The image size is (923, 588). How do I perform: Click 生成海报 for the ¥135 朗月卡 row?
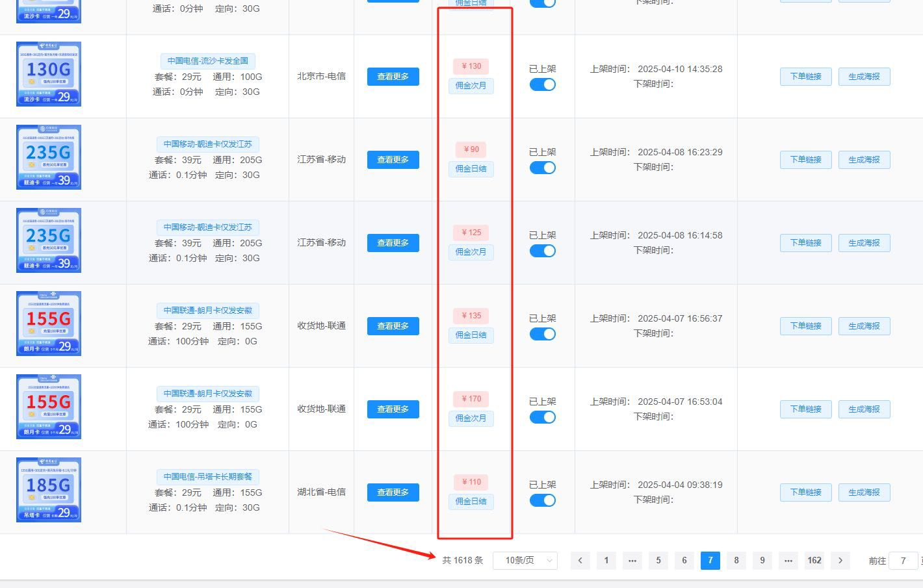[864, 326]
